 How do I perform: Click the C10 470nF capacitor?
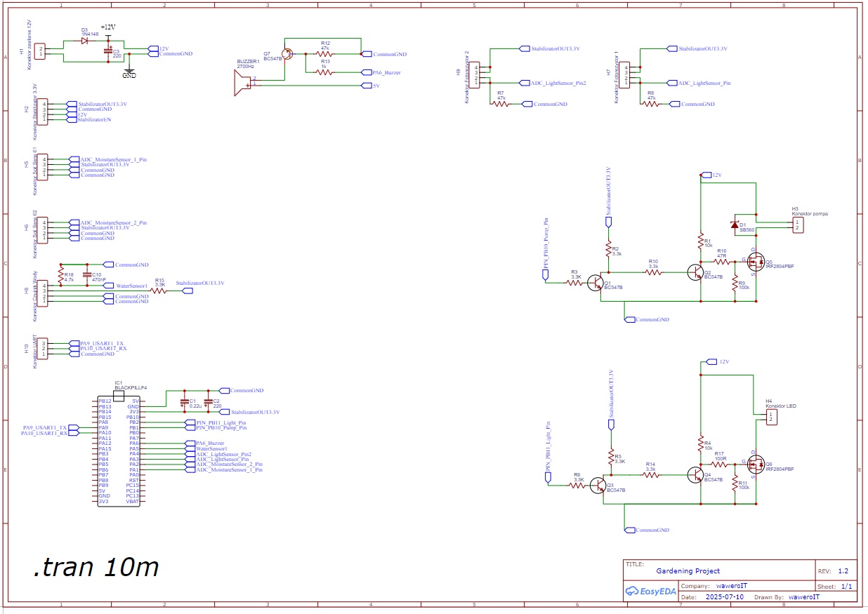pyautogui.click(x=87, y=274)
